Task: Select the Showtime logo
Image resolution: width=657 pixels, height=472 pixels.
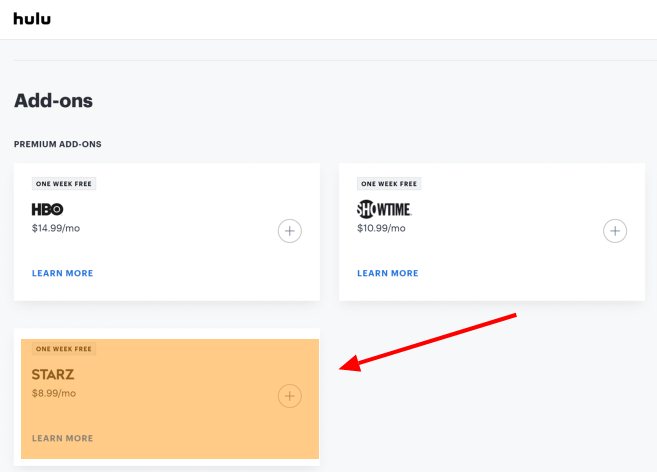Action: (384, 209)
